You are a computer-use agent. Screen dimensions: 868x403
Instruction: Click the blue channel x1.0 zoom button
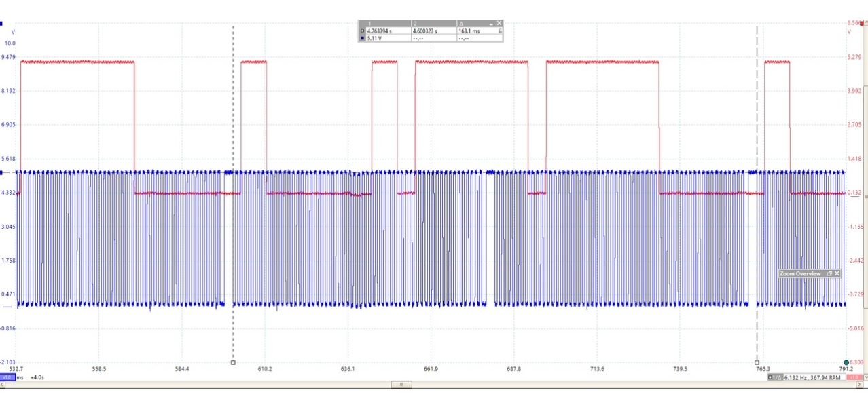[5, 377]
